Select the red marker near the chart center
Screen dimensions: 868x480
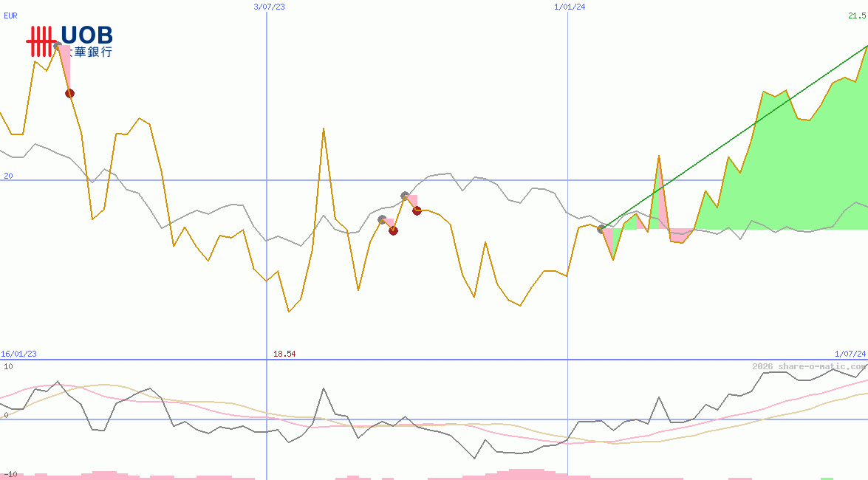coord(392,230)
